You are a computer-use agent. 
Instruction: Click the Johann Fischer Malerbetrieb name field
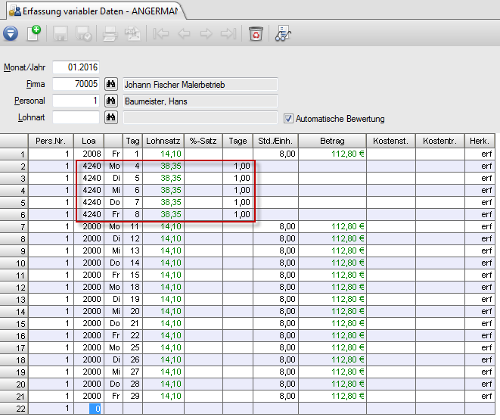click(x=200, y=84)
